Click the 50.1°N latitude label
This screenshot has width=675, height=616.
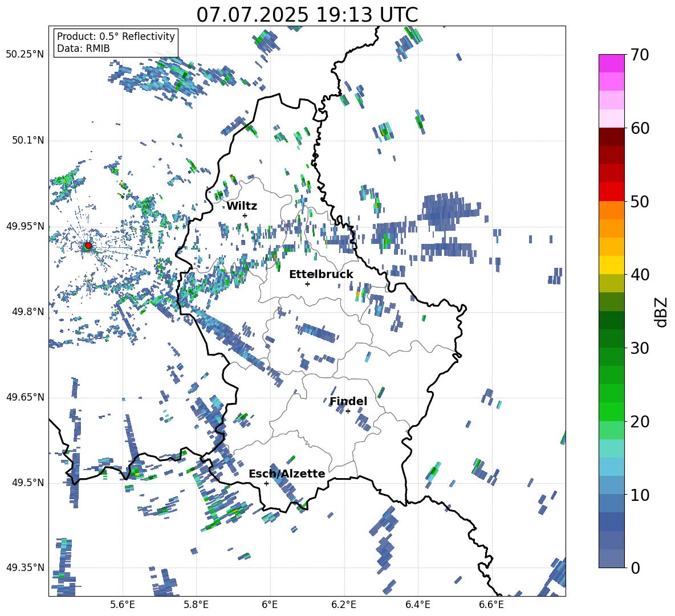[28, 140]
